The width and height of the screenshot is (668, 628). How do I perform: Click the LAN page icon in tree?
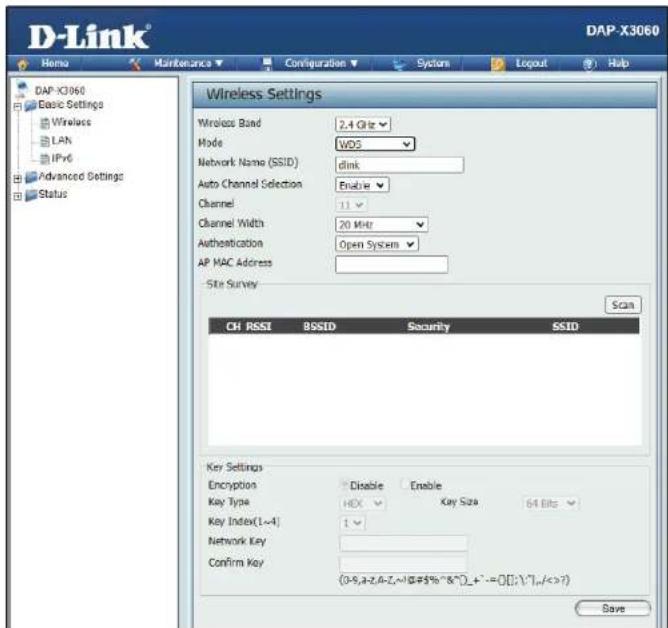click(x=44, y=141)
